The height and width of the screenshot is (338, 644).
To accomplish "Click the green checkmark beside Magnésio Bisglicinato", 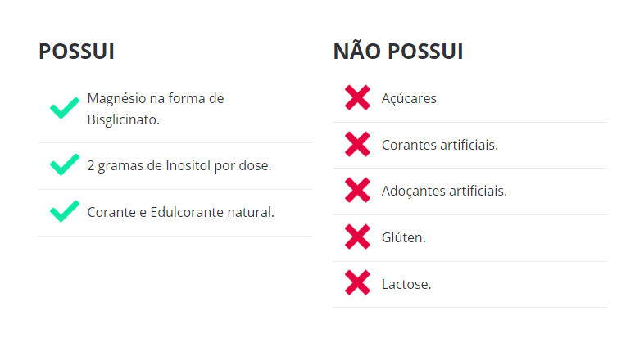I will (64, 109).
